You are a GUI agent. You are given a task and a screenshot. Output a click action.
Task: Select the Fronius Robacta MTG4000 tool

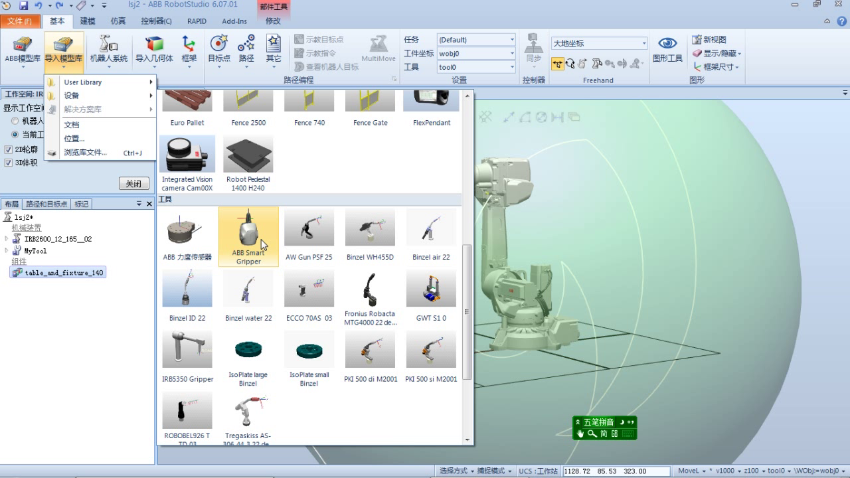(370, 297)
